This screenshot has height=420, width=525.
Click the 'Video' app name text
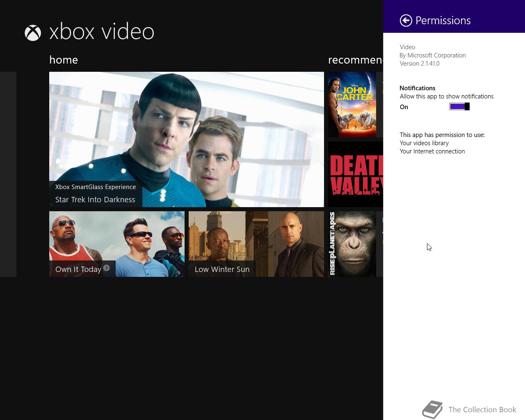tap(408, 47)
